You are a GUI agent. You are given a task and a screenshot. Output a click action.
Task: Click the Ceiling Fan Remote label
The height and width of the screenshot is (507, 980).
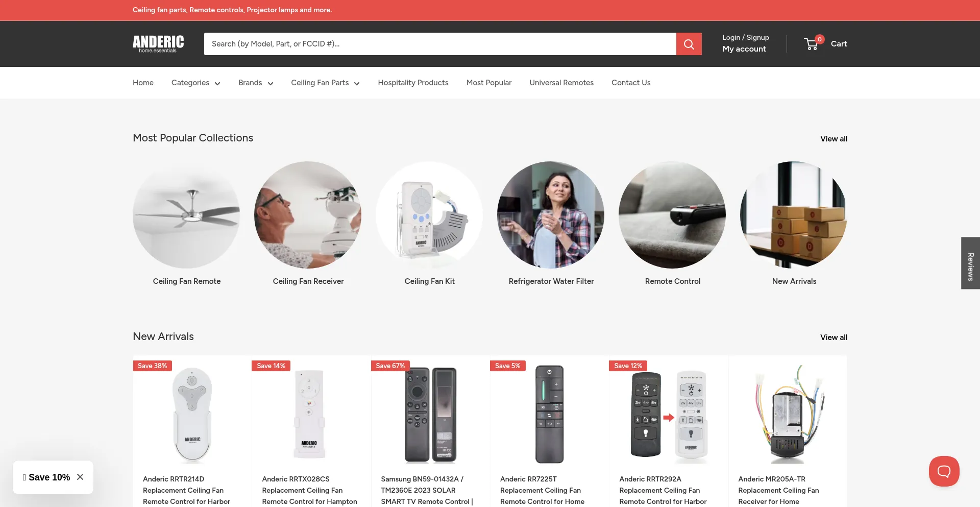coord(187,281)
